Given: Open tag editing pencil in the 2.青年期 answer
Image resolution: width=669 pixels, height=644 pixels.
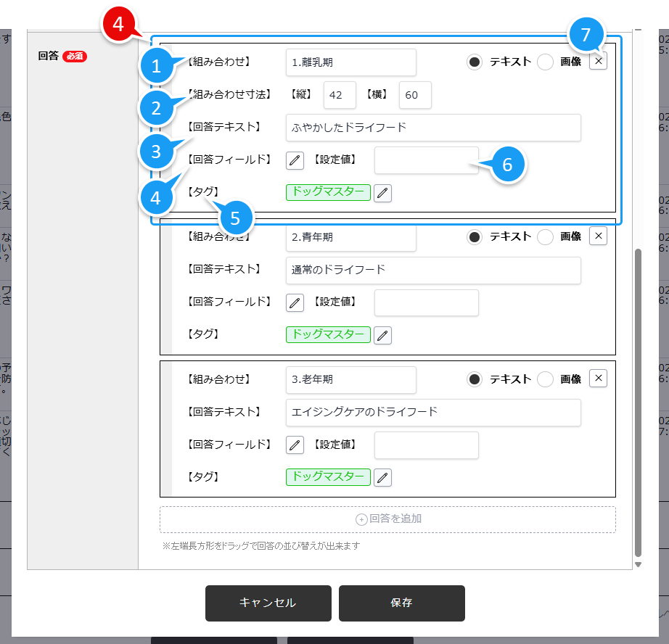Looking at the screenshot, I should click(382, 334).
